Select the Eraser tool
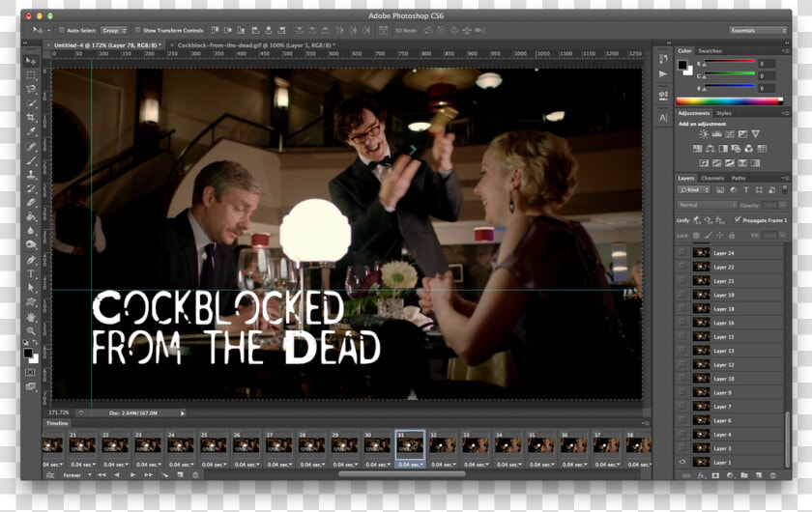The width and height of the screenshot is (812, 512). [31, 203]
